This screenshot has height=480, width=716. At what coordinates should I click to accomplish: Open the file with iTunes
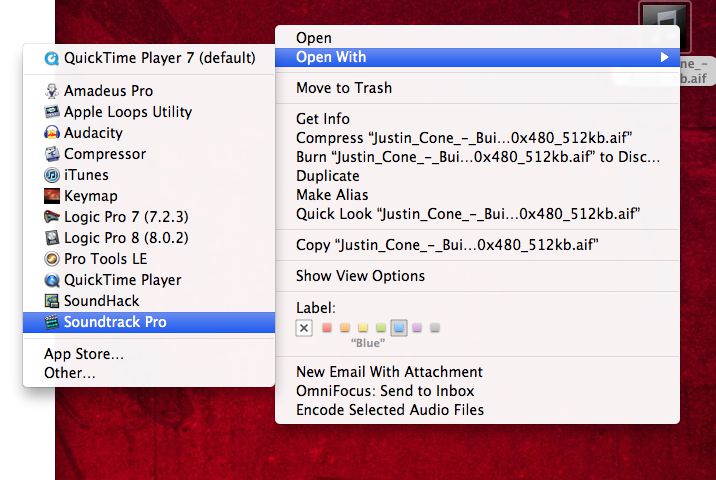tap(149, 175)
